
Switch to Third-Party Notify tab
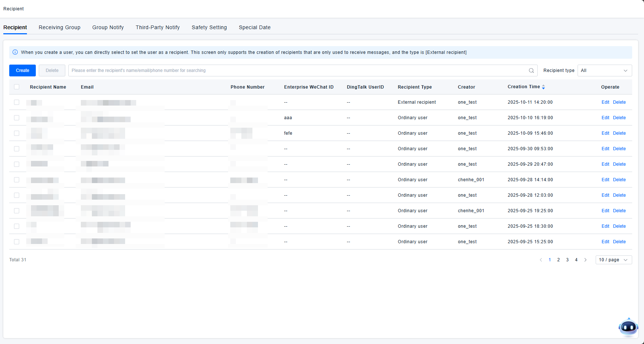pos(158,27)
